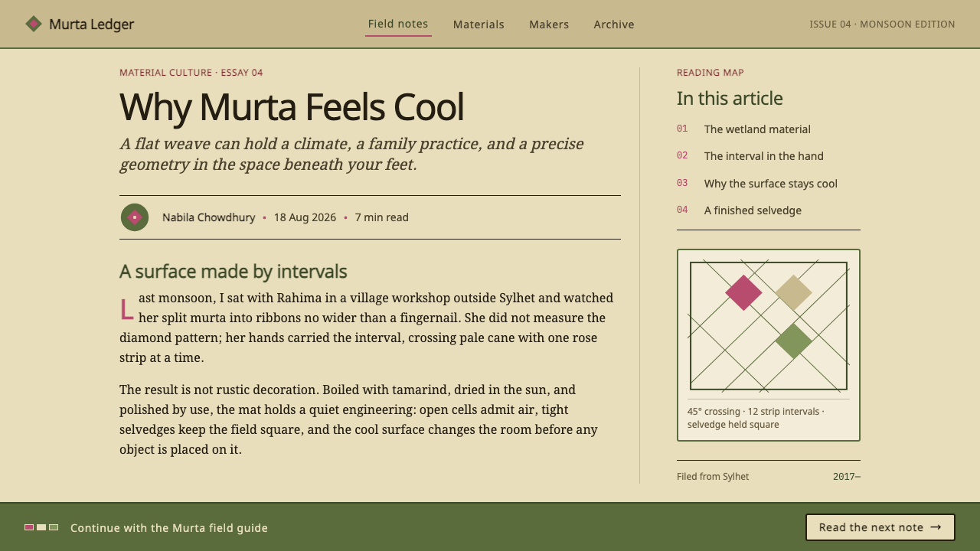Click the date 18 Aug 2026
The width and height of the screenshot is (980, 551).
coord(305,217)
